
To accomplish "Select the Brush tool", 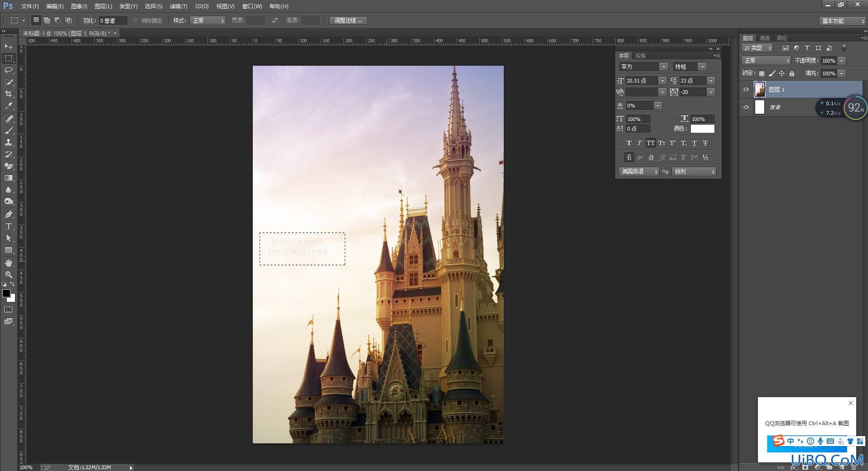I will 9,131.
